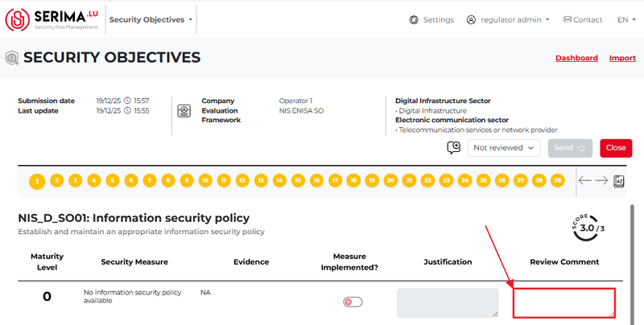Click the 'NA' evidence cell

tap(205, 293)
